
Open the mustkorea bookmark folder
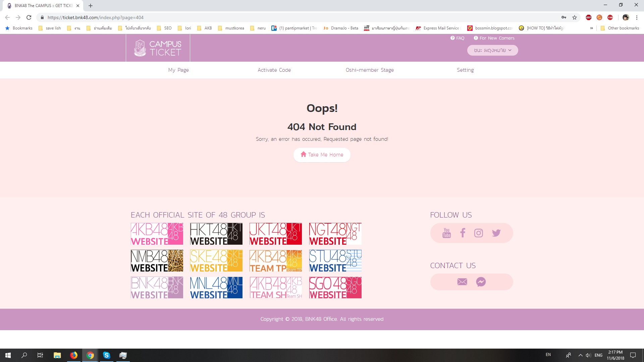[x=231, y=28]
